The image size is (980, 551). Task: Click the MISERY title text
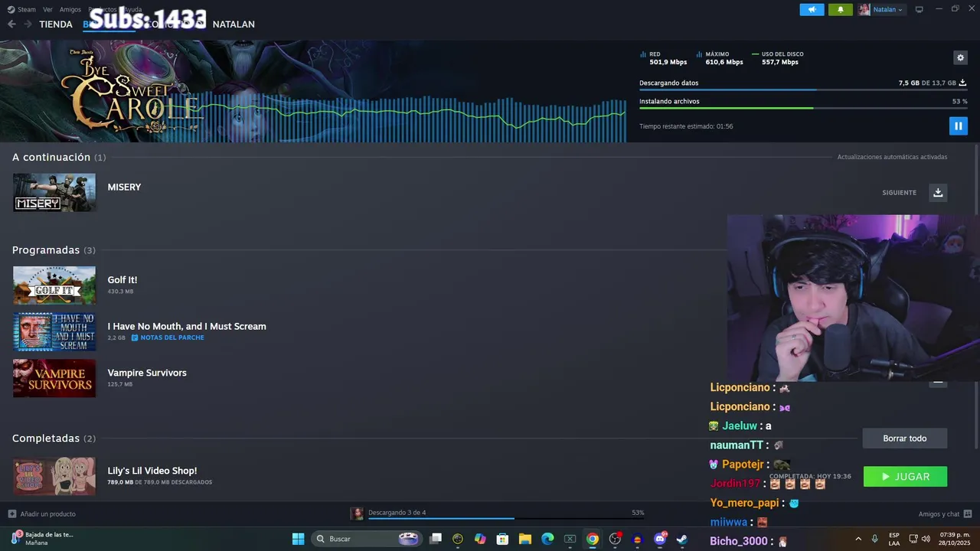click(124, 187)
